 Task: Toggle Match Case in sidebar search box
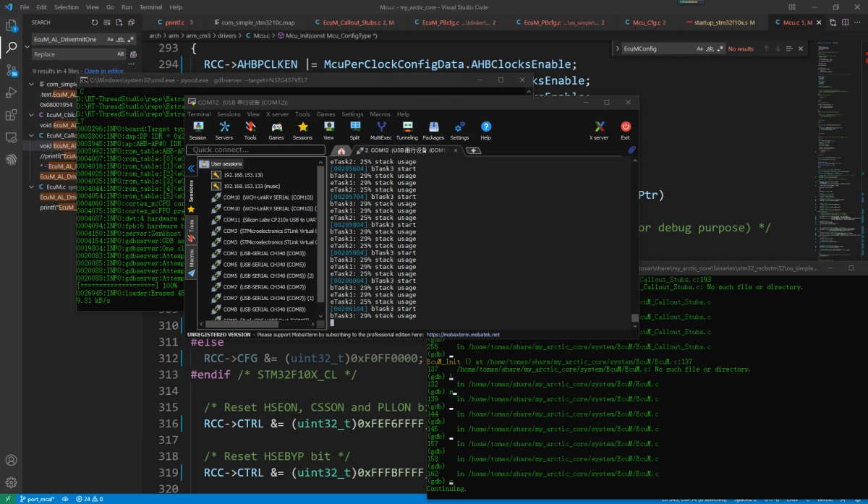tap(110, 39)
